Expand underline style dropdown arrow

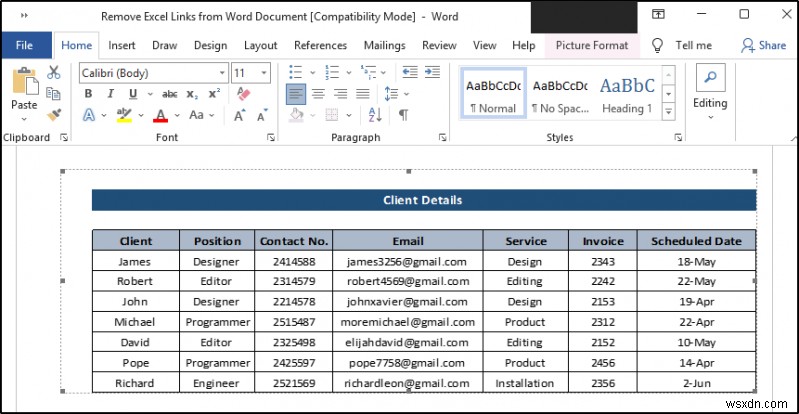coord(150,94)
